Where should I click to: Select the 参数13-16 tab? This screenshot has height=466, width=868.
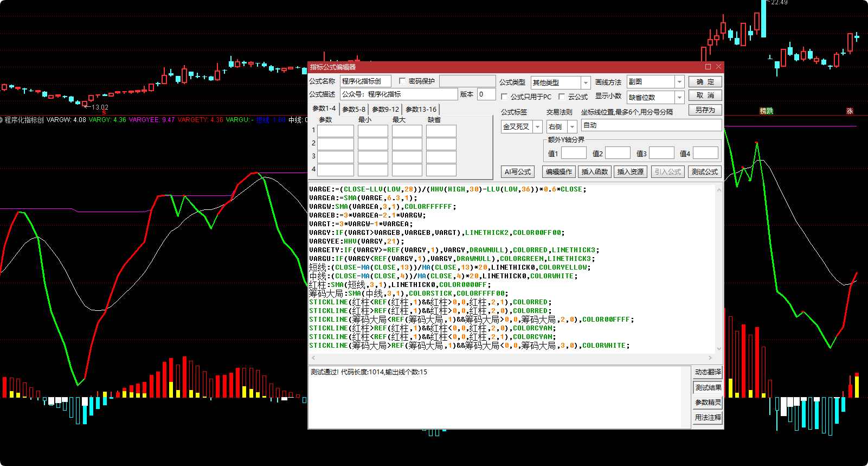click(421, 109)
